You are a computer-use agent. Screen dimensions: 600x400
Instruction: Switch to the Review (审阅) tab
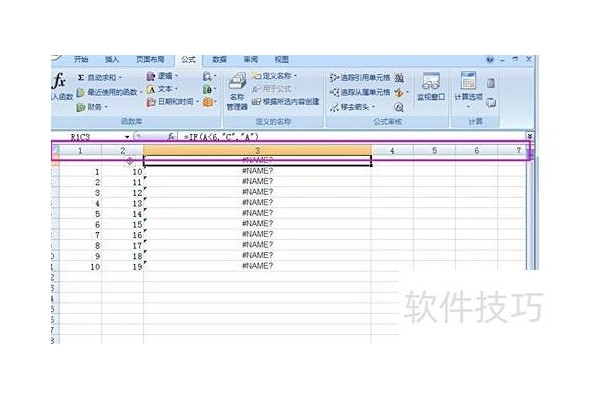pyautogui.click(x=250, y=59)
